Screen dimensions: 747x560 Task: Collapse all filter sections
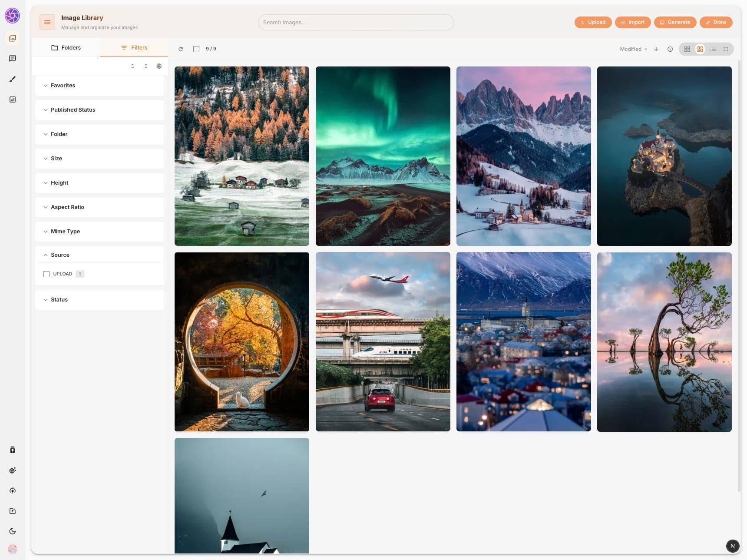pos(146,66)
